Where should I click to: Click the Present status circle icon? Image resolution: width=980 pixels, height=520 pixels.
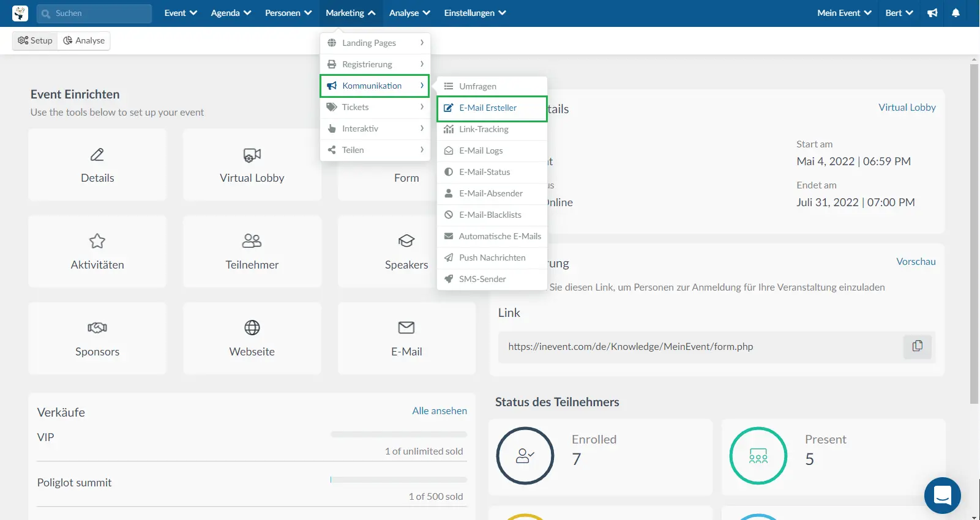point(758,456)
